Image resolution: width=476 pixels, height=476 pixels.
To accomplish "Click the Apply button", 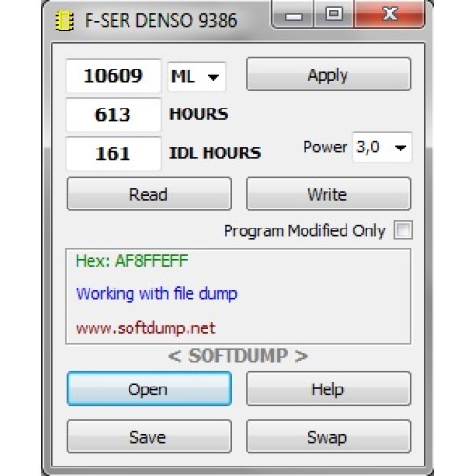I will click(328, 74).
